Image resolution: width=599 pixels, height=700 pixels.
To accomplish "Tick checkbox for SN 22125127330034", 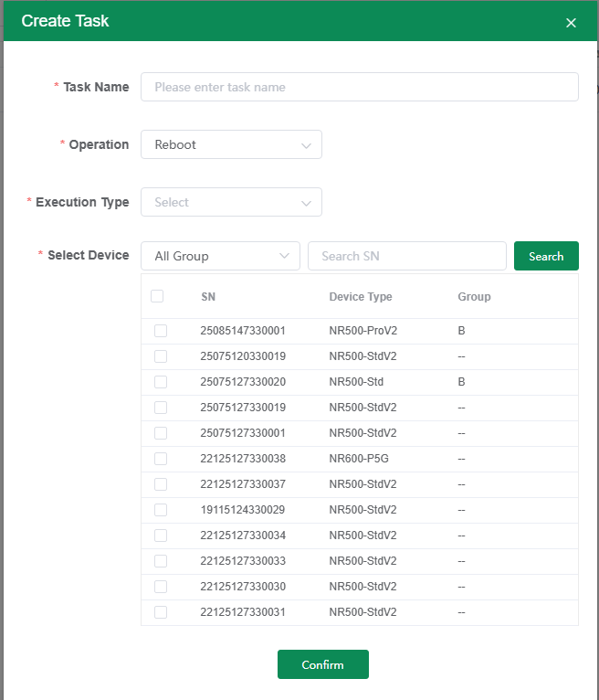I will pyautogui.click(x=161, y=536).
